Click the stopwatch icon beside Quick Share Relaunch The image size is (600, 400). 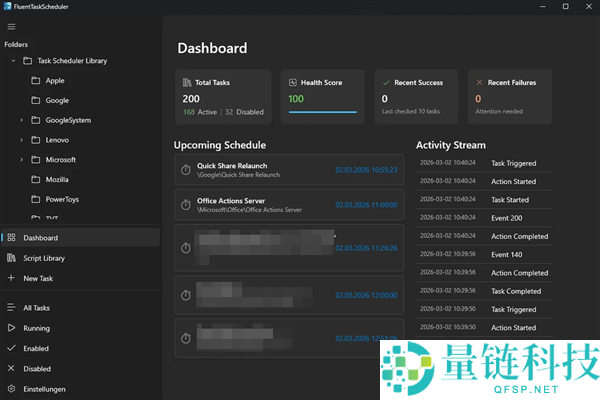(x=186, y=170)
